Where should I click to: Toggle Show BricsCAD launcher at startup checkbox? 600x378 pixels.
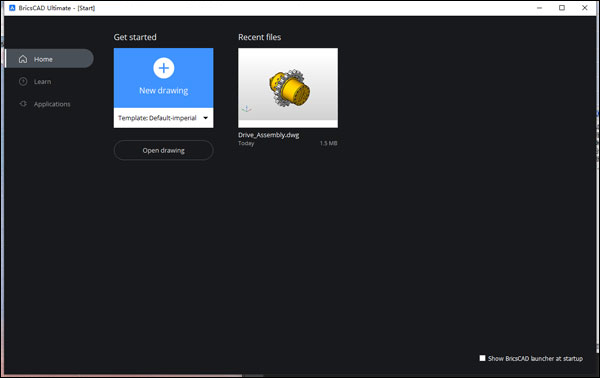[483, 358]
